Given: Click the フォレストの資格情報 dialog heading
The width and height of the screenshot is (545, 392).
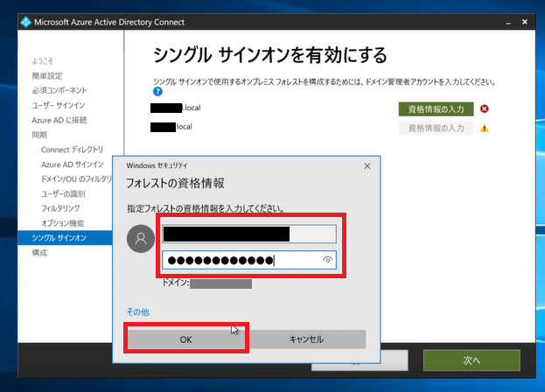Looking at the screenshot, I should point(175,183).
